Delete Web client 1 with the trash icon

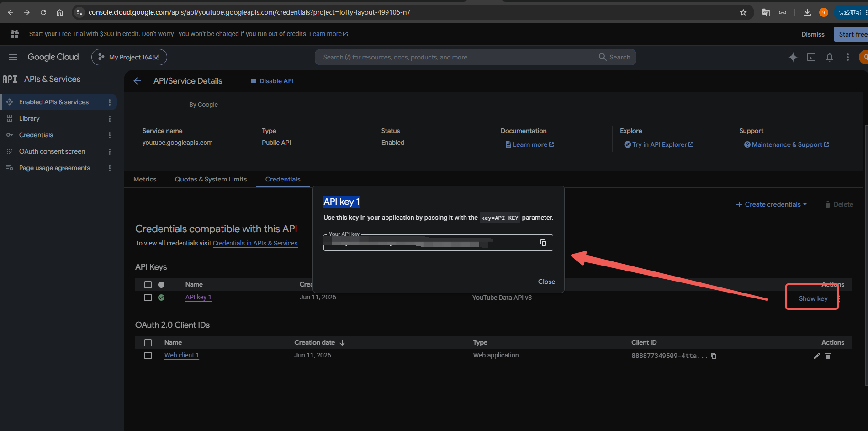(x=828, y=356)
